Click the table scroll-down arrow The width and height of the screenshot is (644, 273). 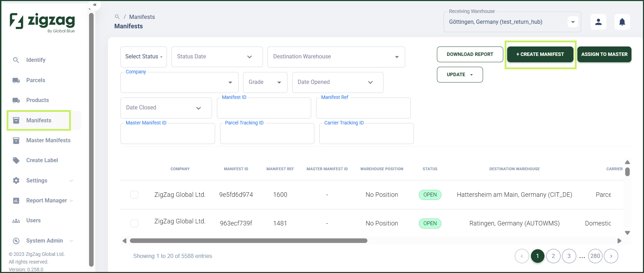tap(627, 233)
